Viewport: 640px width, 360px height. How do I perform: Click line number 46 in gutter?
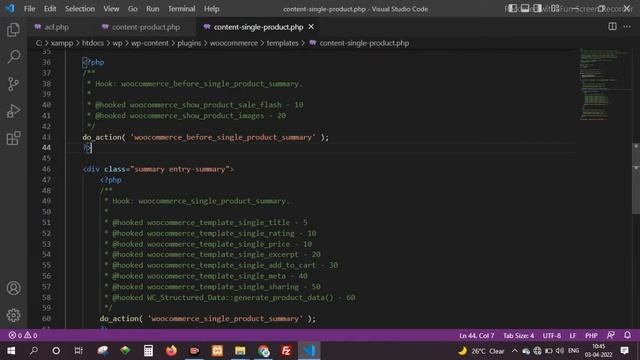(x=46, y=169)
